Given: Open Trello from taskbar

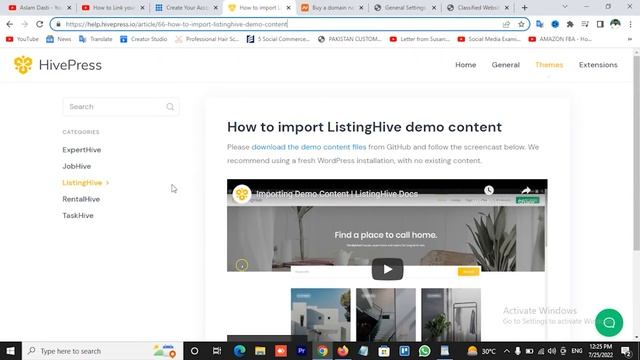Looking at the screenshot, I should click(404, 351).
